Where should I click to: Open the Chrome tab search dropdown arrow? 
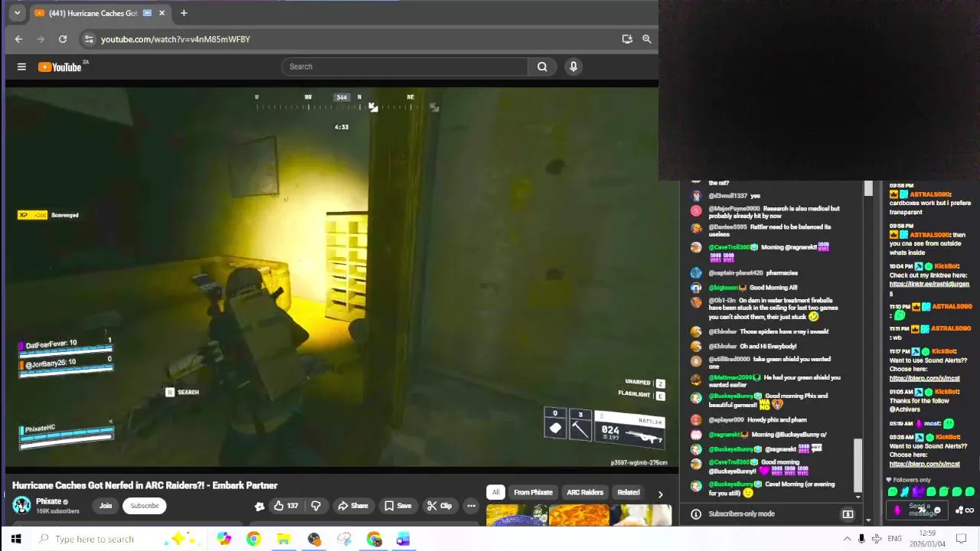pyautogui.click(x=17, y=13)
